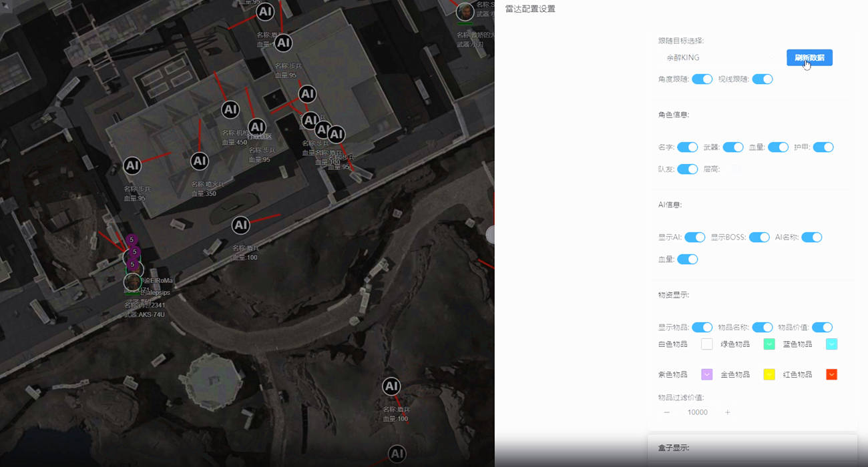Turn off the 显示BOSS switch
The width and height of the screenshot is (868, 467).
pos(759,238)
